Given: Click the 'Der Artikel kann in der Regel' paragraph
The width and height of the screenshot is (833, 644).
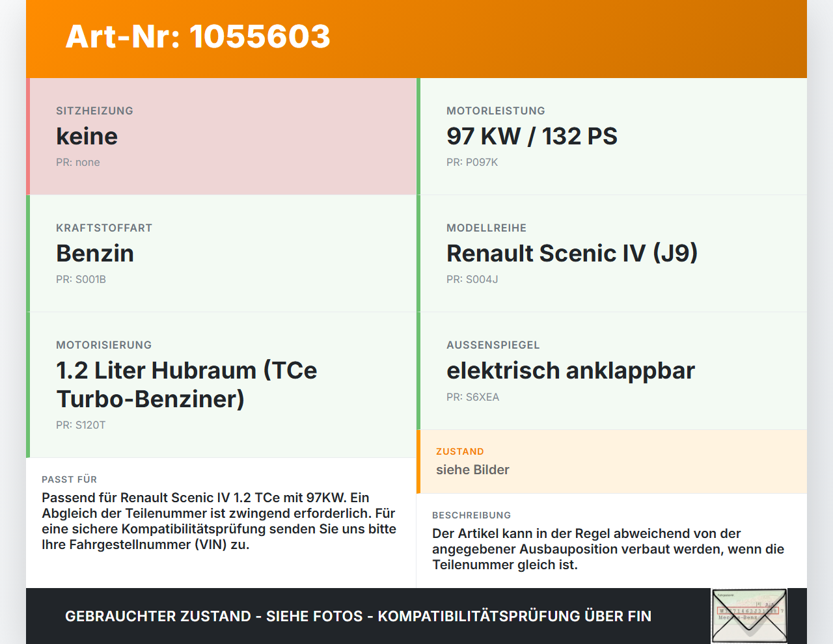Looking at the screenshot, I should point(608,549).
